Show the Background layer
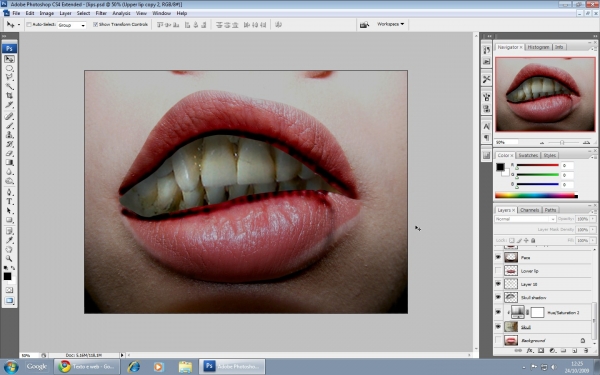Screen dimensions: 600x375 [498, 340]
